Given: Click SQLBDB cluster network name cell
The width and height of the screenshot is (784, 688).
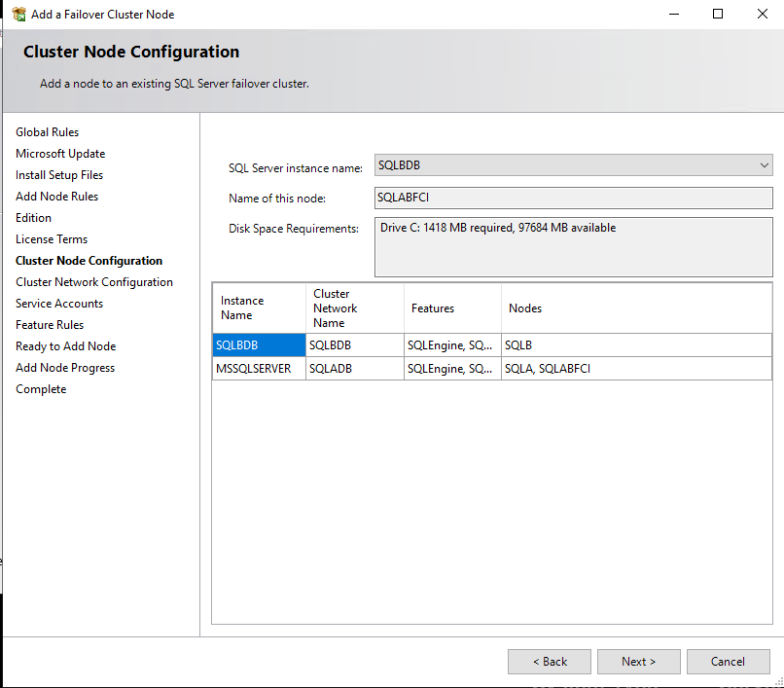Looking at the screenshot, I should [x=354, y=344].
